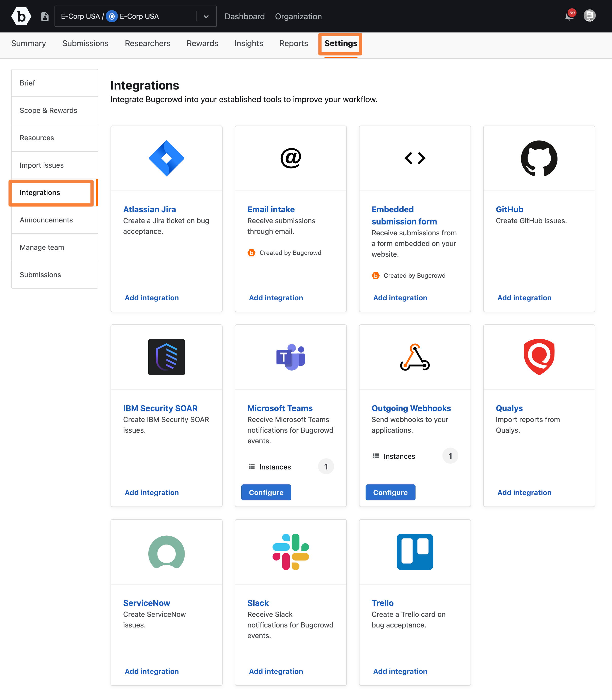Switch to the Rewards tab

click(202, 43)
